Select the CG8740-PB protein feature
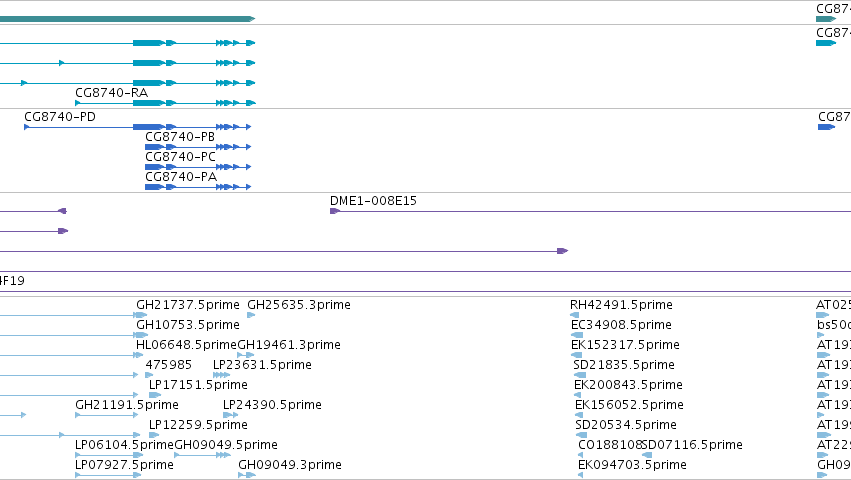 pos(198,147)
